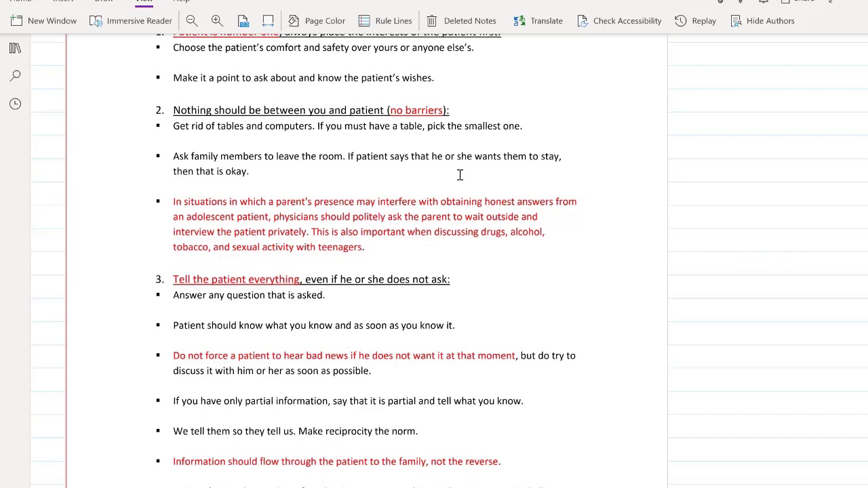Click list number '3.' marker

pyautogui.click(x=159, y=279)
